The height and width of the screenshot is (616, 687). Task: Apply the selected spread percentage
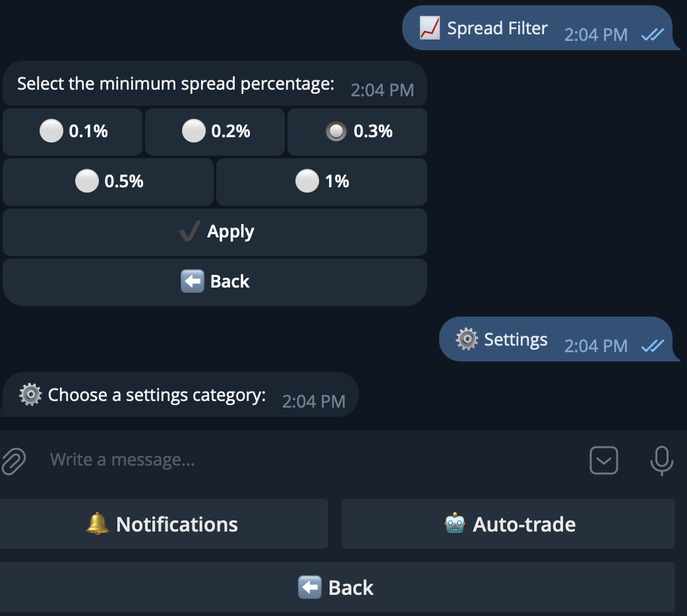pos(214,231)
